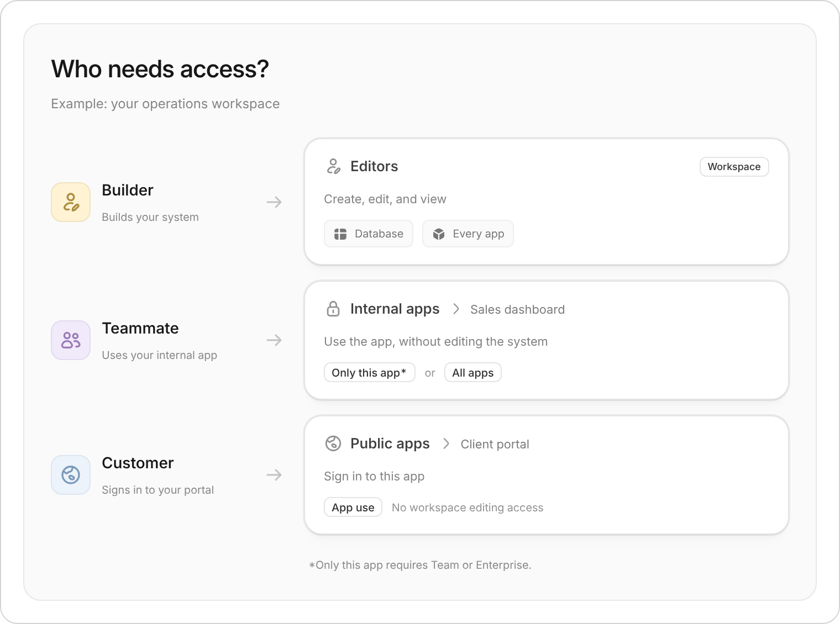Click "Use the app, without editing the system"
The image size is (840, 624).
point(436,342)
